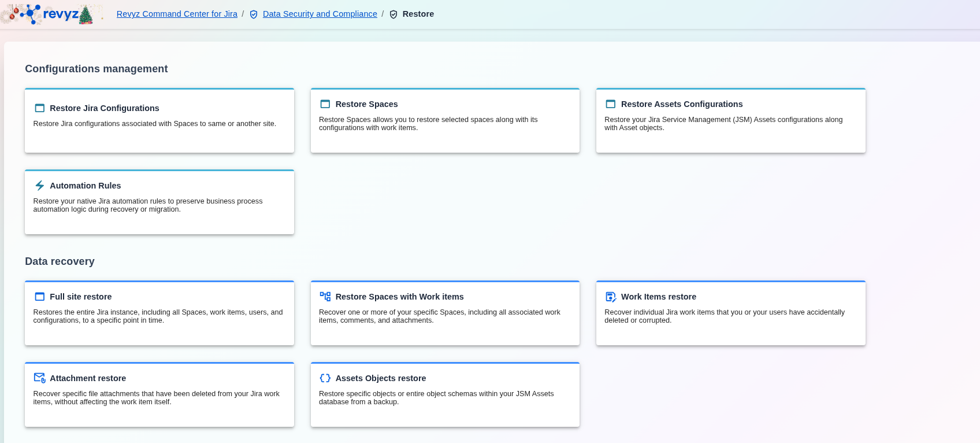Click the Assets Objects restore braces icon
The width and height of the screenshot is (980, 443).
coord(325,378)
